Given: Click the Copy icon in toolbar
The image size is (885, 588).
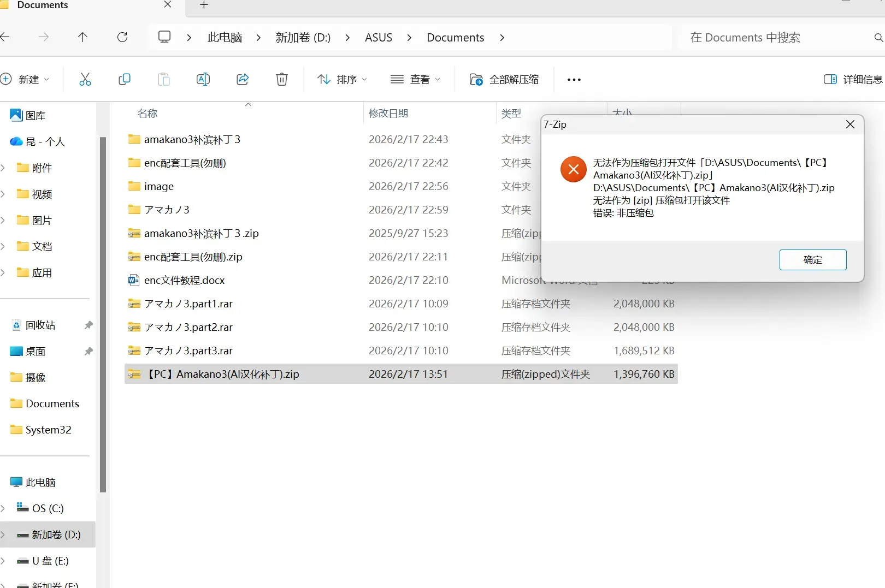Looking at the screenshot, I should point(125,80).
